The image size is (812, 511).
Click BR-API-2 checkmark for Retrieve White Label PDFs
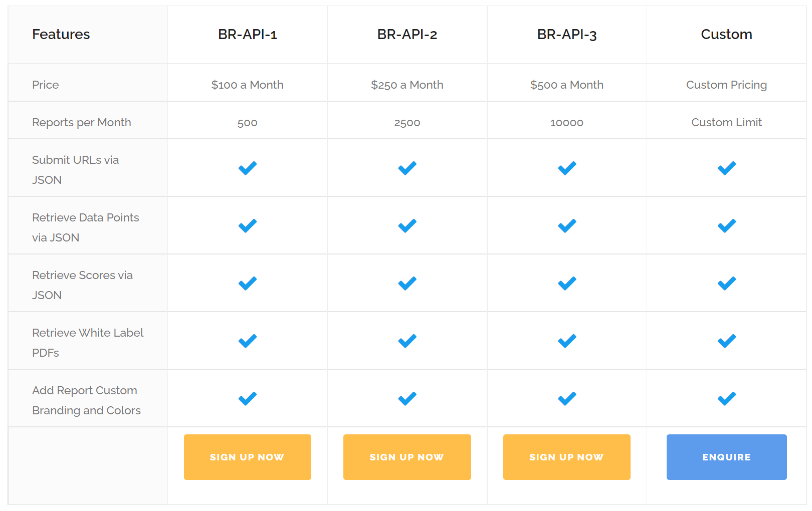[407, 341]
